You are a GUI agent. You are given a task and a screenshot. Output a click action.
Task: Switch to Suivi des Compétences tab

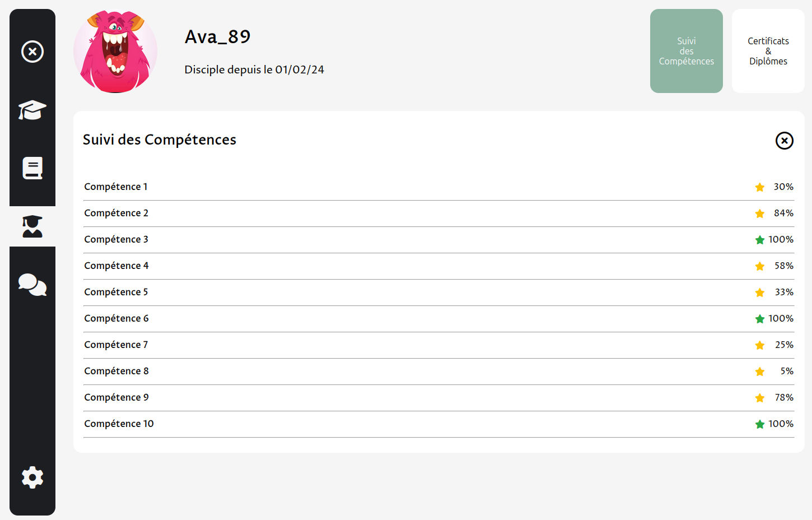click(686, 51)
